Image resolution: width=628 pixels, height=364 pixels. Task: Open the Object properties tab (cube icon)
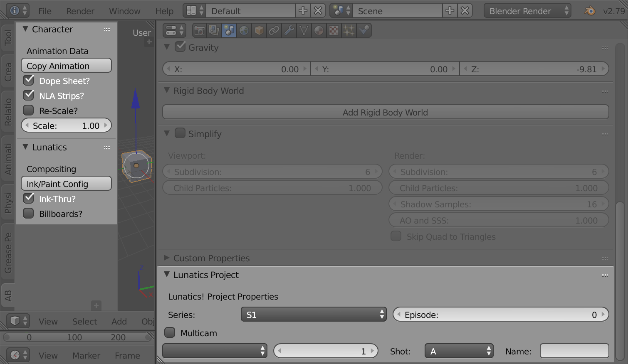tap(259, 30)
